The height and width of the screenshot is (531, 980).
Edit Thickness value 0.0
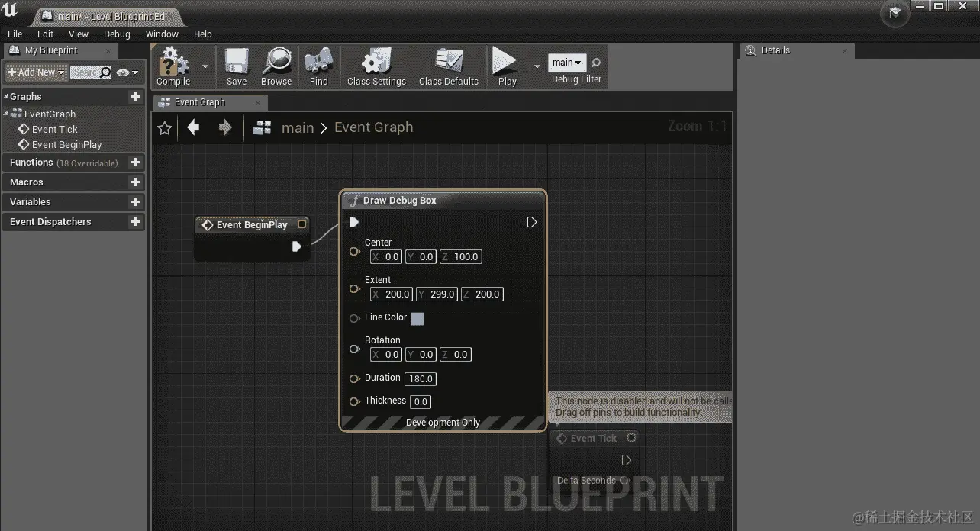tap(421, 401)
